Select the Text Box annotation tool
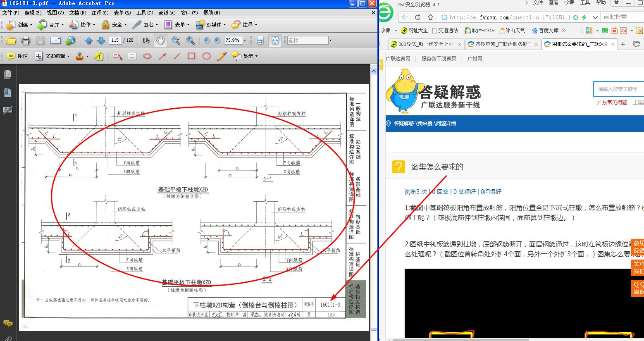 click(132, 56)
